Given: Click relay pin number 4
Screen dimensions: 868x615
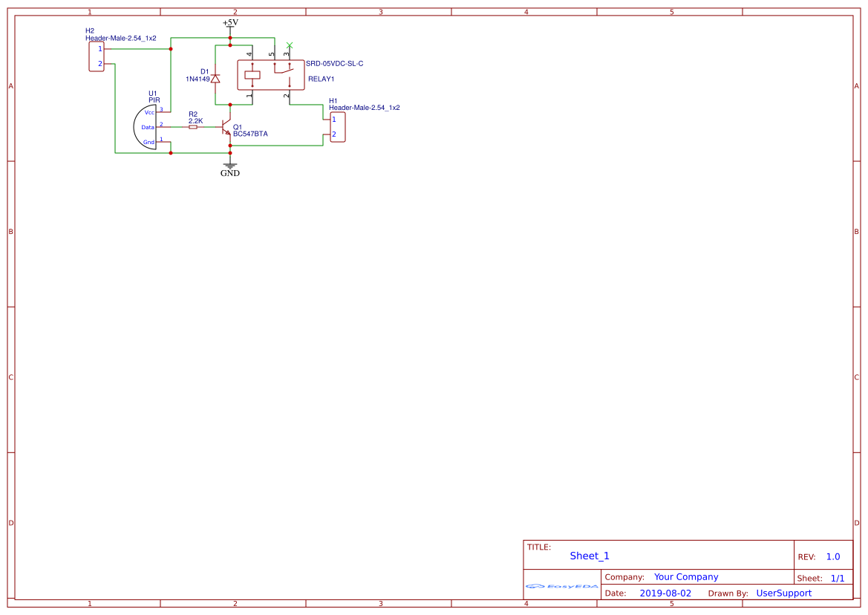Looking at the screenshot, I should [x=249, y=54].
